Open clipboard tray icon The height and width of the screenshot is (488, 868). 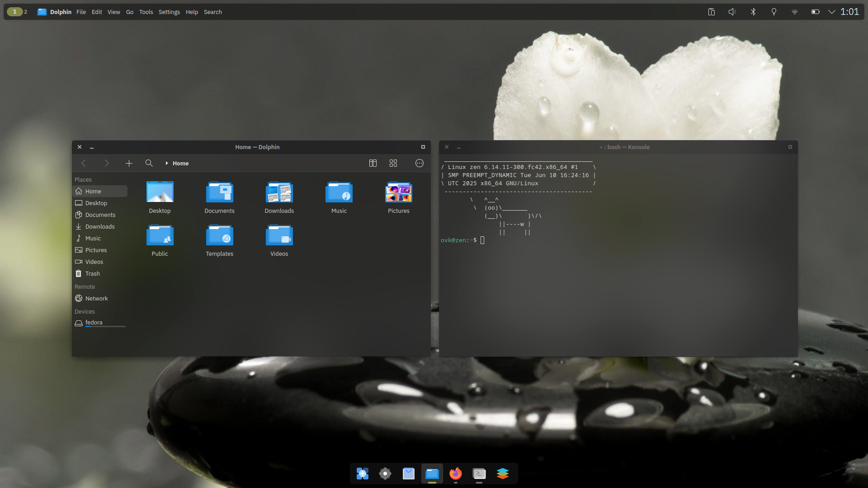(712, 12)
